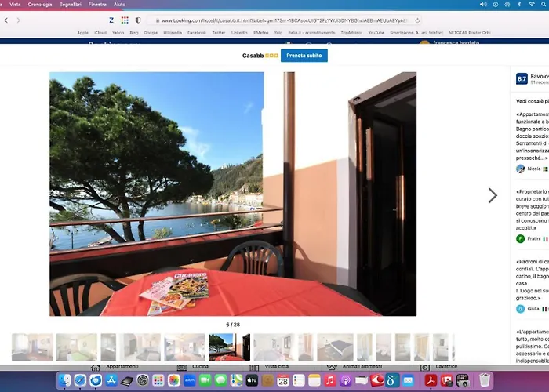Click the Prenota subito button
Viewport: 549px width, 392px height.
pyautogui.click(x=304, y=56)
